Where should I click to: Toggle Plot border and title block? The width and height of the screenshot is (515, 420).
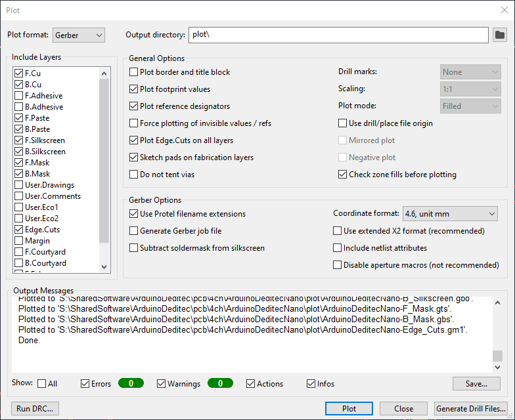[x=135, y=72]
